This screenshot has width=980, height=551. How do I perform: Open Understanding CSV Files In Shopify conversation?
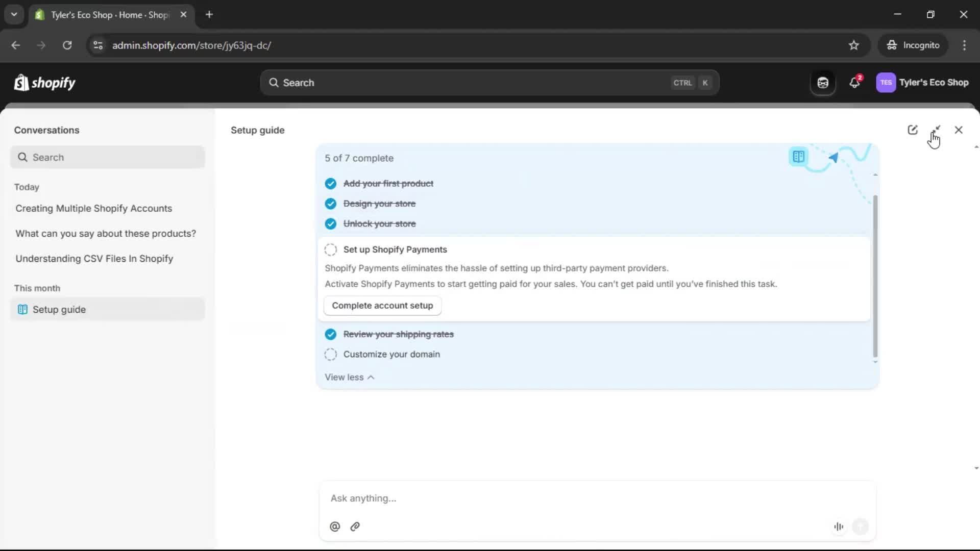(94, 259)
